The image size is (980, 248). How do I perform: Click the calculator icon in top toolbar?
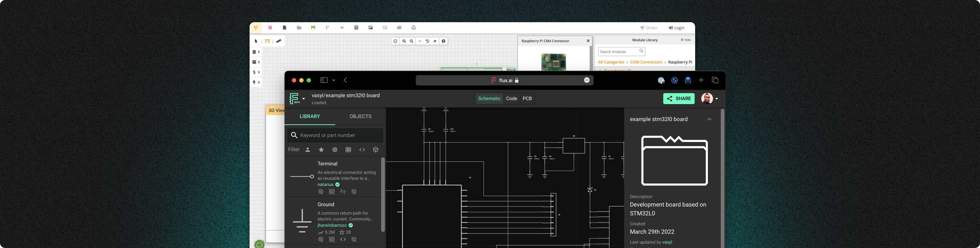[x=356, y=28]
